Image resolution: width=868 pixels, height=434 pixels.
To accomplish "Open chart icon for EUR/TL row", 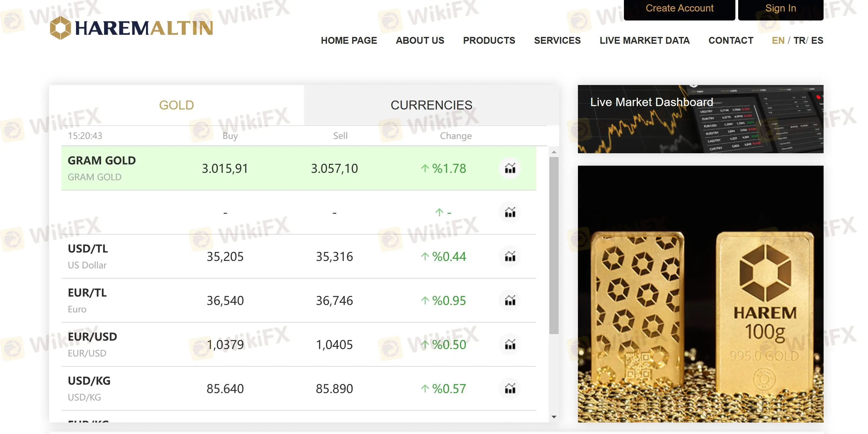I will 510,300.
